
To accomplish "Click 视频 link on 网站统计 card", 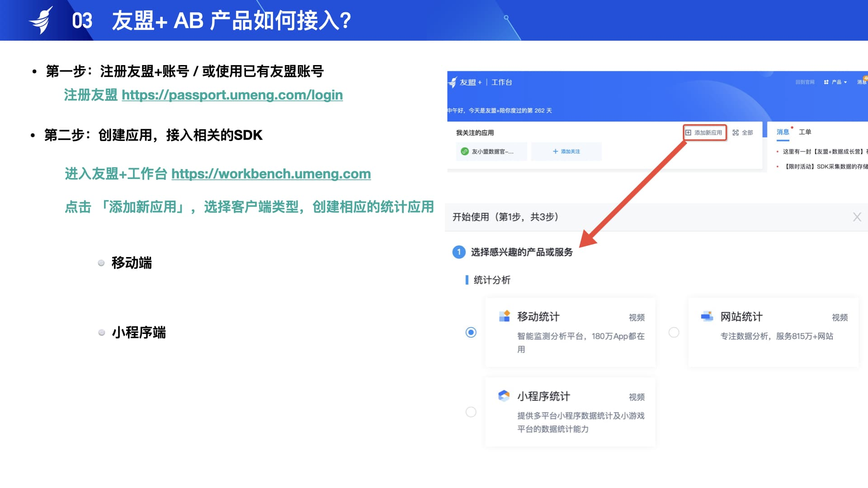I will (x=840, y=318).
